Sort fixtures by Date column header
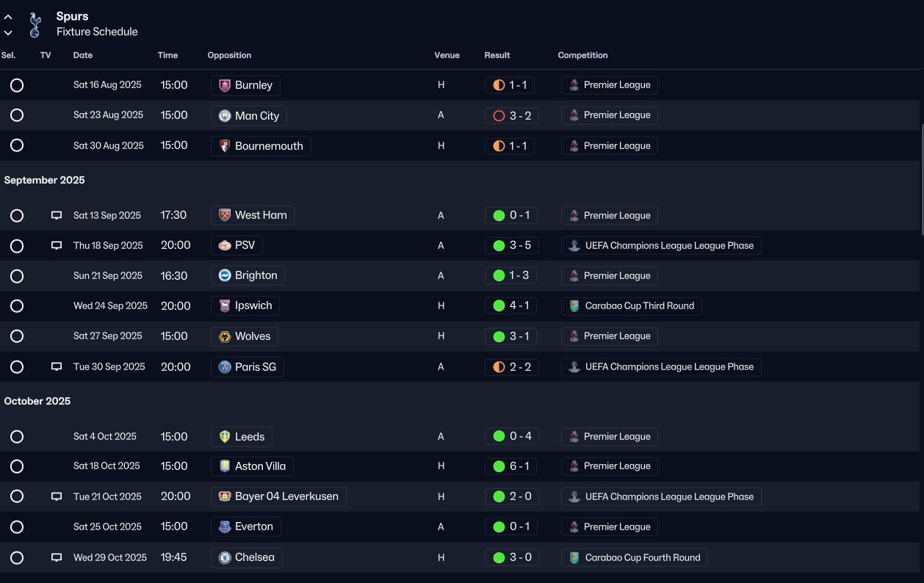The width and height of the screenshot is (924, 583). tap(83, 55)
